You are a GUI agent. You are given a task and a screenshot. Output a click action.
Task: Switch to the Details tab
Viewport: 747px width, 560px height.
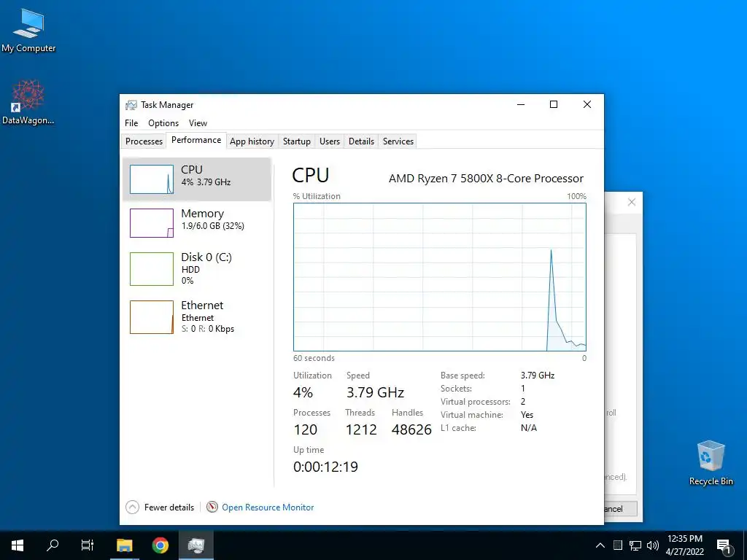361,141
